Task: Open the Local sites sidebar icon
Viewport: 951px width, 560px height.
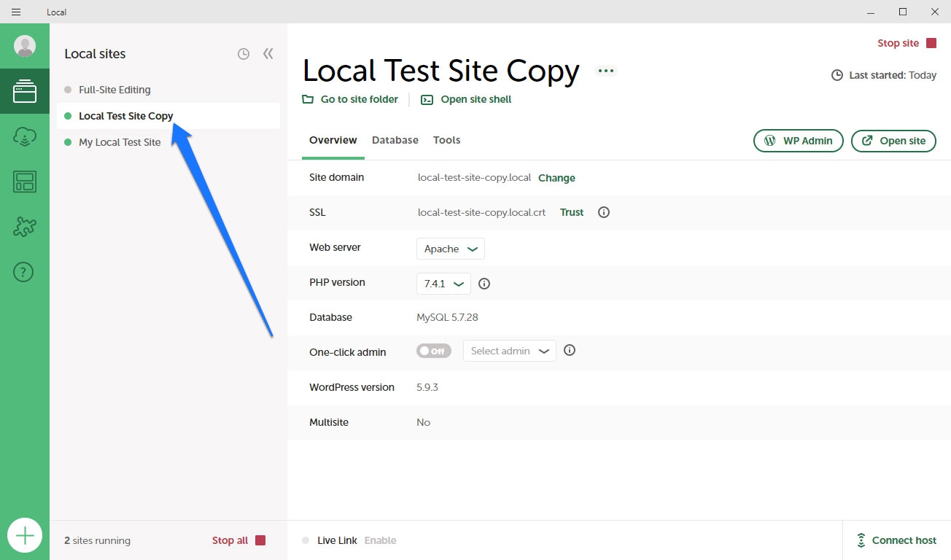Action: click(x=25, y=91)
